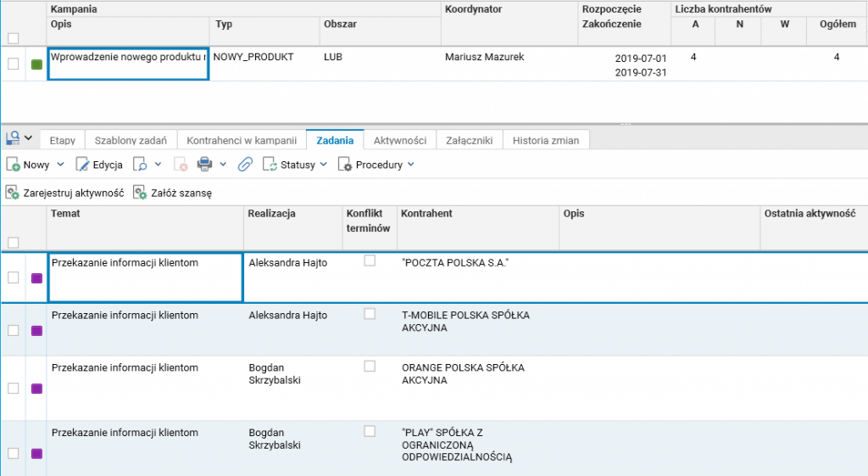Select the row checkbox for the ORANGE POLSKA task
The image size is (868, 476).
point(13,388)
